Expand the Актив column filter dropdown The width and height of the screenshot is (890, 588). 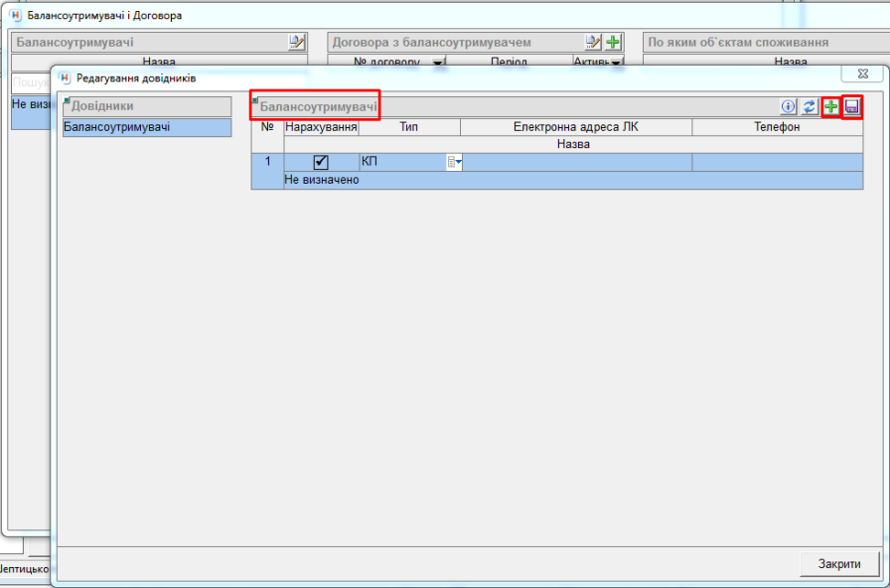[616, 63]
